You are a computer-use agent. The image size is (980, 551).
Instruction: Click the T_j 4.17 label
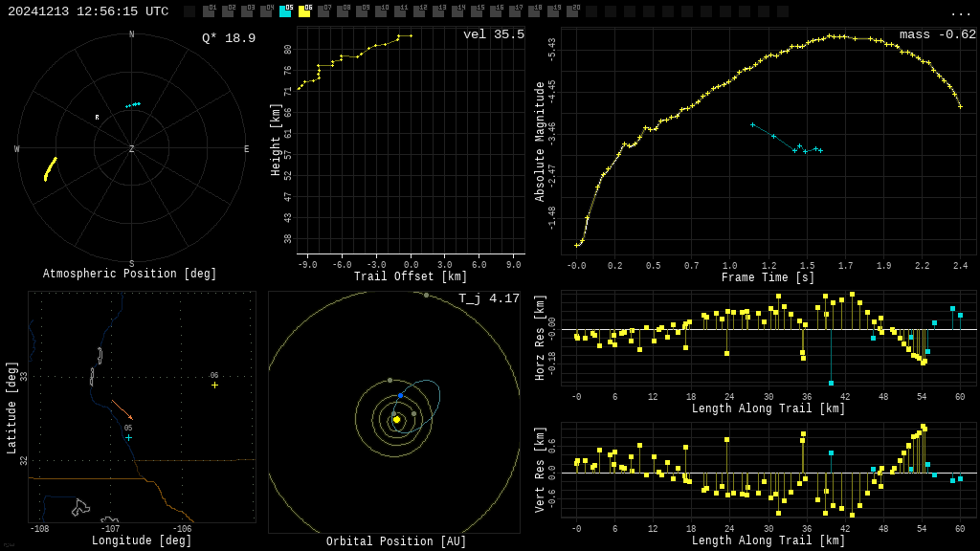click(x=488, y=298)
